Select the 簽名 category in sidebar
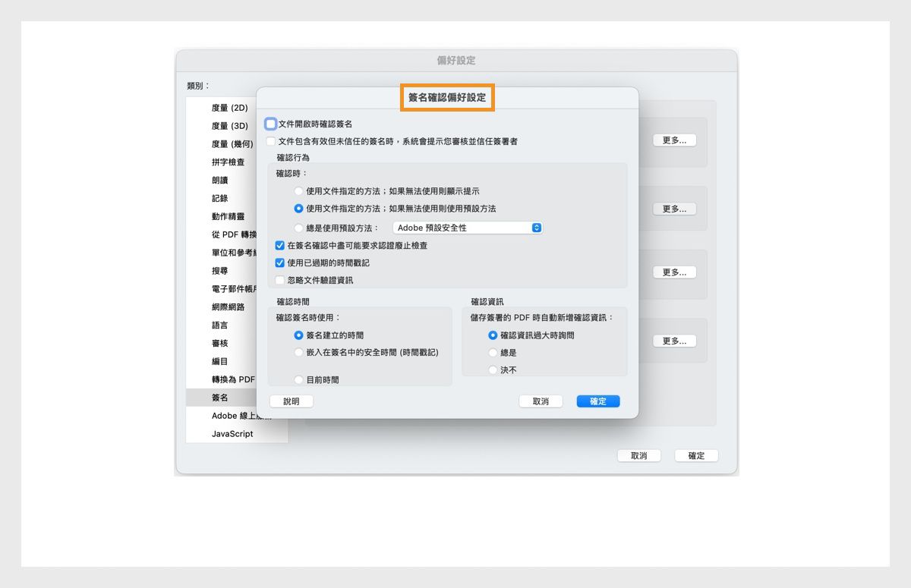Image resolution: width=911 pixels, height=588 pixels. coord(220,397)
